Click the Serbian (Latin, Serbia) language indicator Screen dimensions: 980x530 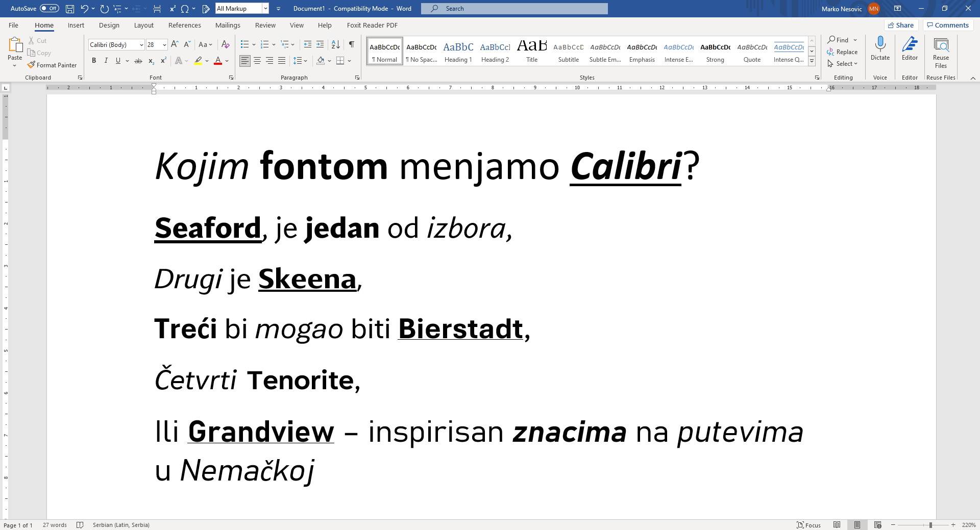point(121,525)
